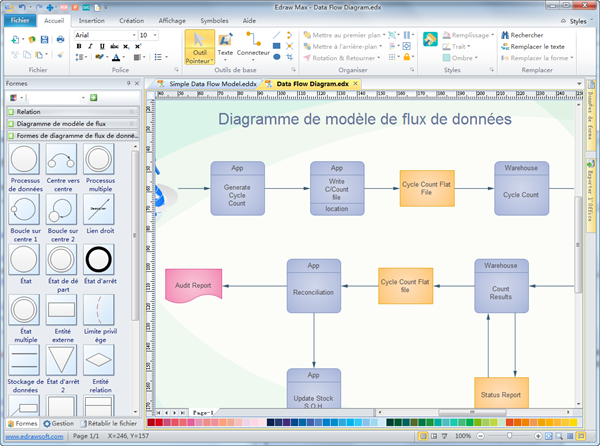This screenshot has height=446, width=600.
Task: Click the shape search input field
Action: pos(56,98)
